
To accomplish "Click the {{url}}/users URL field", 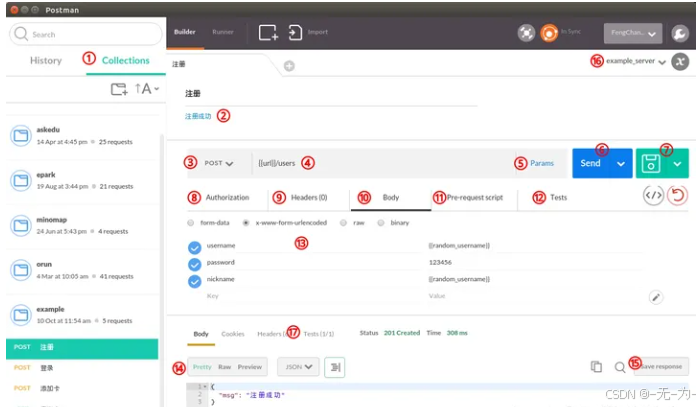I will 383,163.
